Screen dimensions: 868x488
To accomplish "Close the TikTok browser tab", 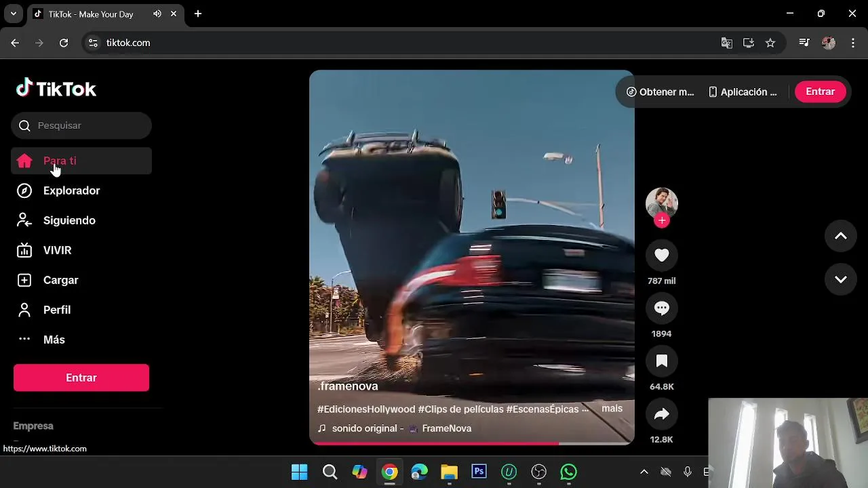I will tap(174, 14).
